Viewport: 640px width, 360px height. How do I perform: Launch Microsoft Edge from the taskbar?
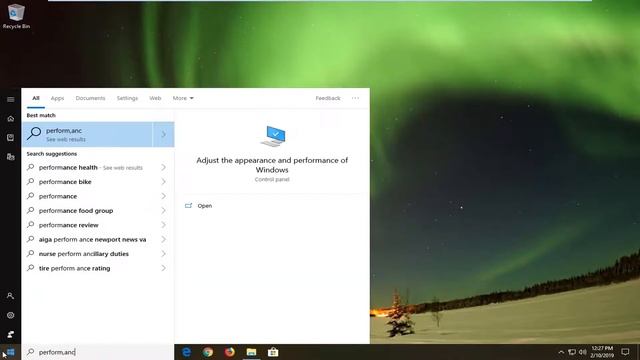coord(186,352)
